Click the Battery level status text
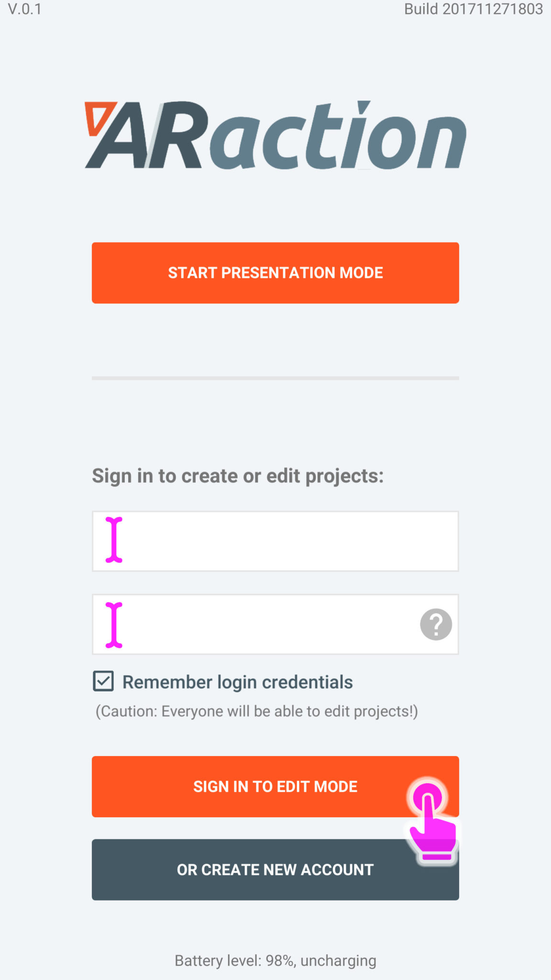The height and width of the screenshot is (980, 551). 275,960
